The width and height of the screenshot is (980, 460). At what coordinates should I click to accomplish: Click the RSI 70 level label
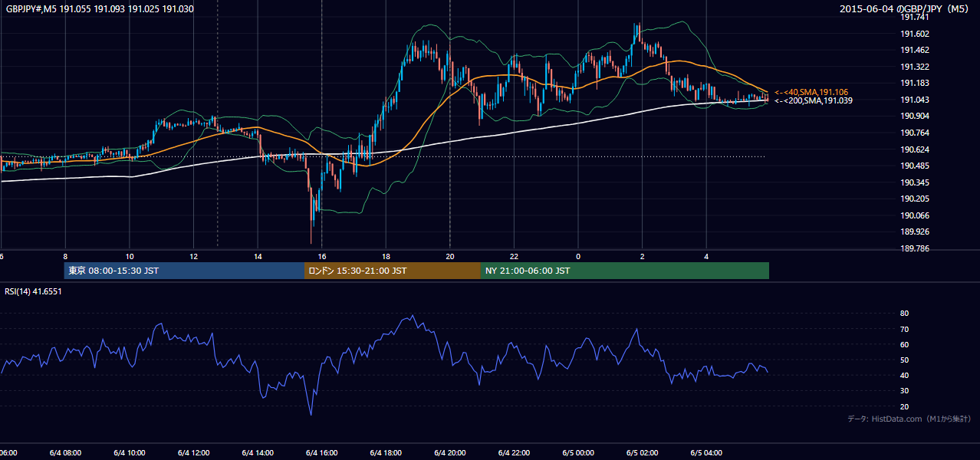tap(904, 329)
